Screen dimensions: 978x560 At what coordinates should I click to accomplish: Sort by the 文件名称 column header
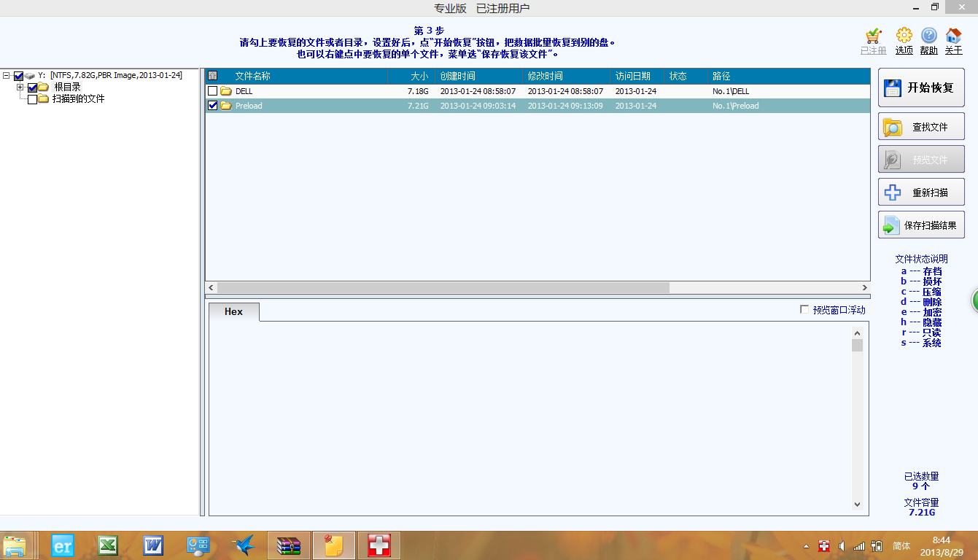252,77
